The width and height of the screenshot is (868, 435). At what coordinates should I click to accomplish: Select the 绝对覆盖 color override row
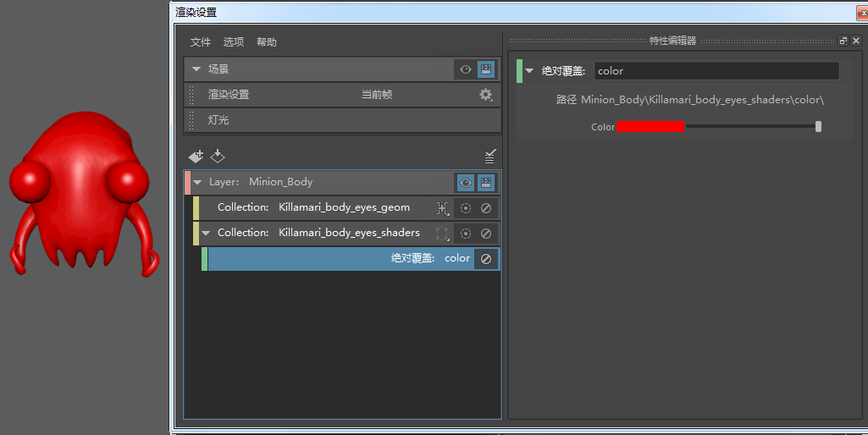[351, 258]
